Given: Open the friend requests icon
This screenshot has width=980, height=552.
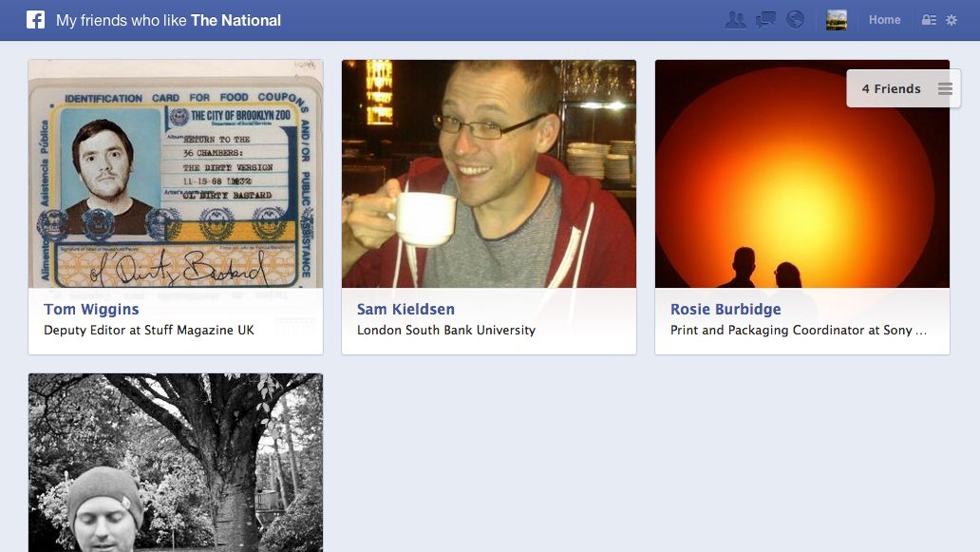Looking at the screenshot, I should click(735, 19).
